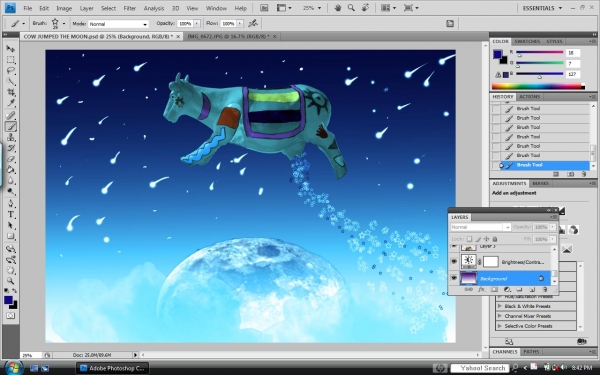
Task: Toggle lock image pixels
Action: click(x=478, y=239)
